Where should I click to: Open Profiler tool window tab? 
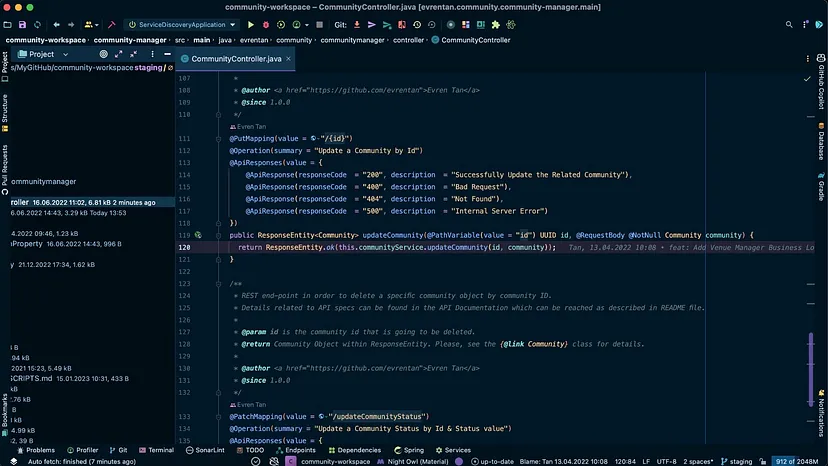[x=83, y=450]
